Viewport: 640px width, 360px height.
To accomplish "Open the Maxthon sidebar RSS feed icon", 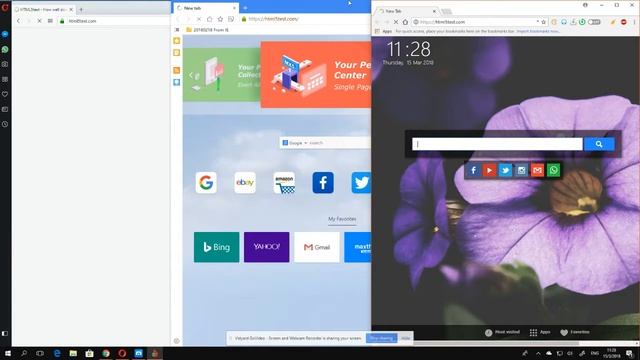I will pyautogui.click(x=177, y=70).
